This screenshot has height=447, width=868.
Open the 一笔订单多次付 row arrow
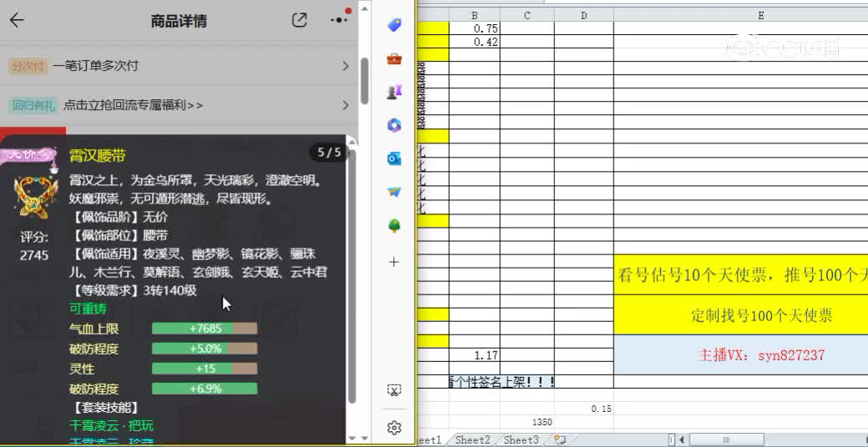click(x=346, y=66)
